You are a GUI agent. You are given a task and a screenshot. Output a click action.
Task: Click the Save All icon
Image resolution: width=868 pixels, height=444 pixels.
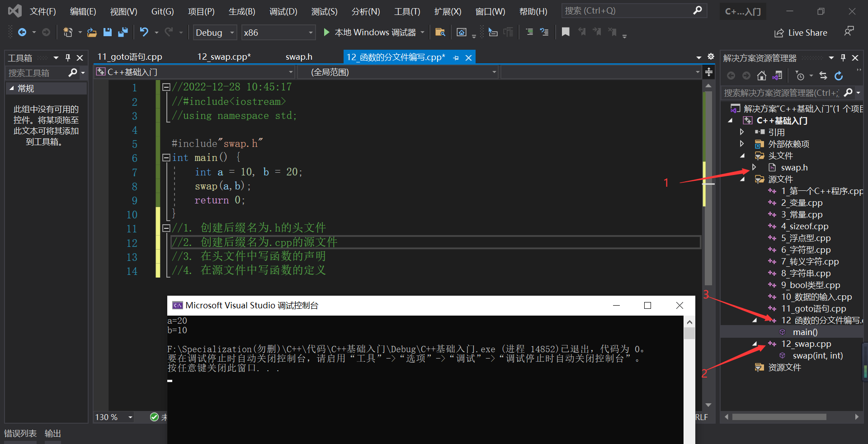[123, 32]
